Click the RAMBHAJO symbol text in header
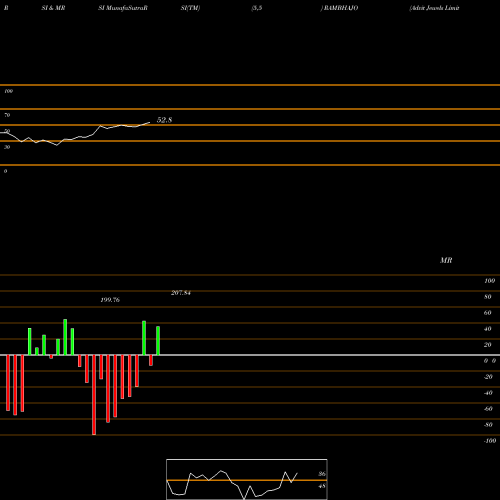 pyautogui.click(x=339, y=8)
